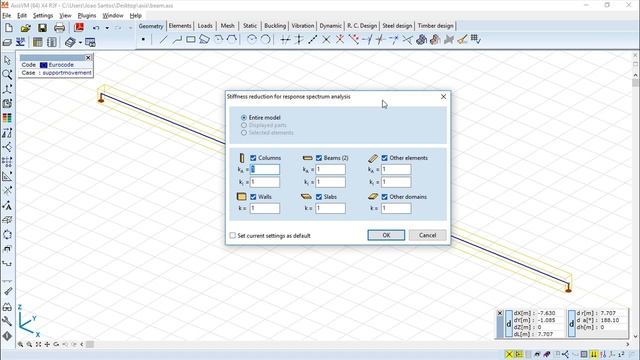Switch to the Loads tab
This screenshot has height=360, width=640.
pos(205,26)
